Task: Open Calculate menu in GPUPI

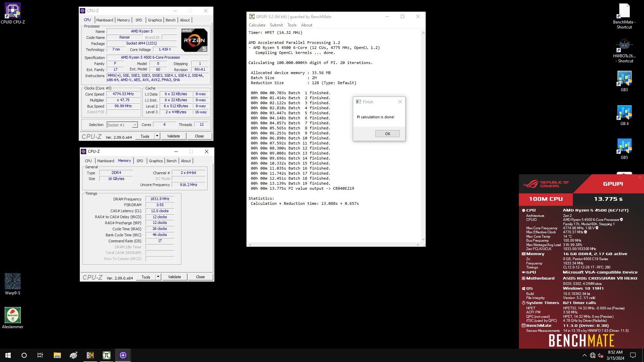Action: pyautogui.click(x=257, y=25)
